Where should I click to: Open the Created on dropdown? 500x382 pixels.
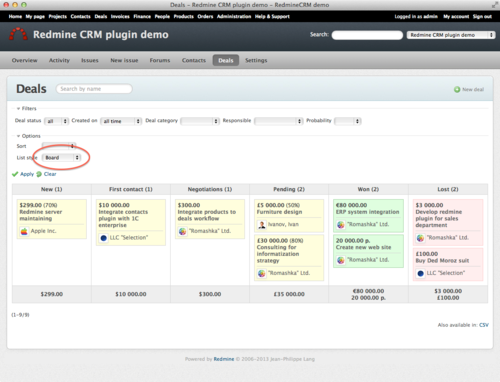coord(121,121)
